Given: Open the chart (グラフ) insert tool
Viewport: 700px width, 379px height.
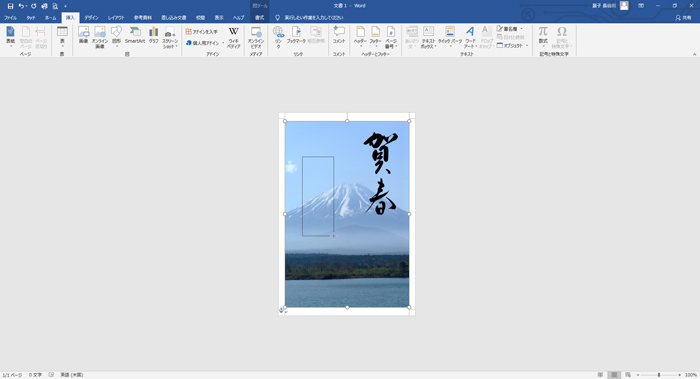Looking at the screenshot, I should pos(154,35).
